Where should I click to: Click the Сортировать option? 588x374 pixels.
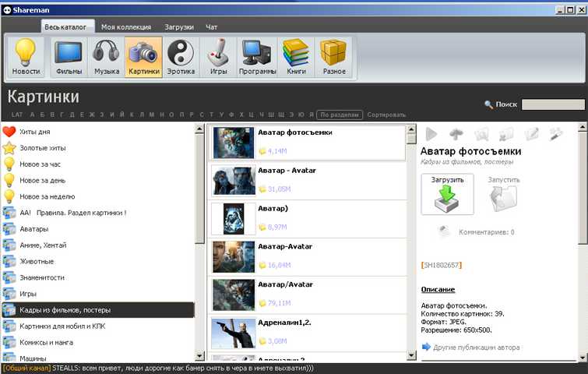(x=386, y=115)
